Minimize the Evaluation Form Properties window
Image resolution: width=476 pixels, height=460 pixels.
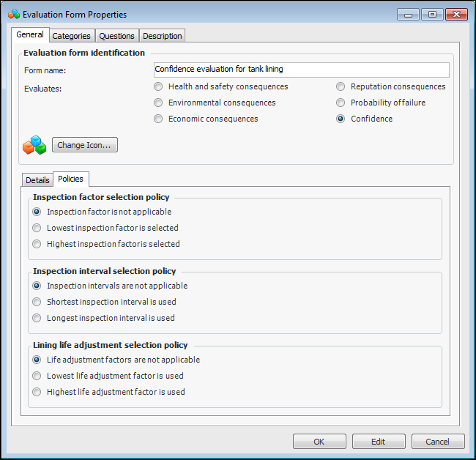pos(408,14)
